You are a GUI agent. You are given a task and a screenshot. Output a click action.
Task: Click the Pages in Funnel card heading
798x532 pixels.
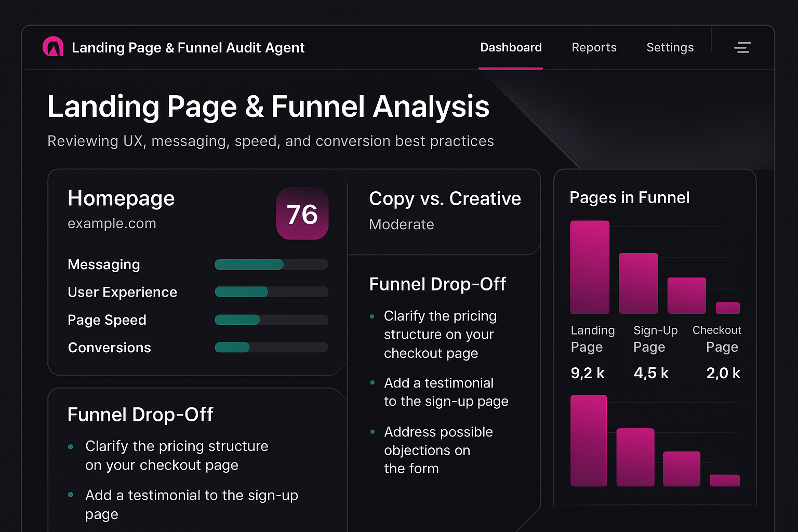click(629, 197)
